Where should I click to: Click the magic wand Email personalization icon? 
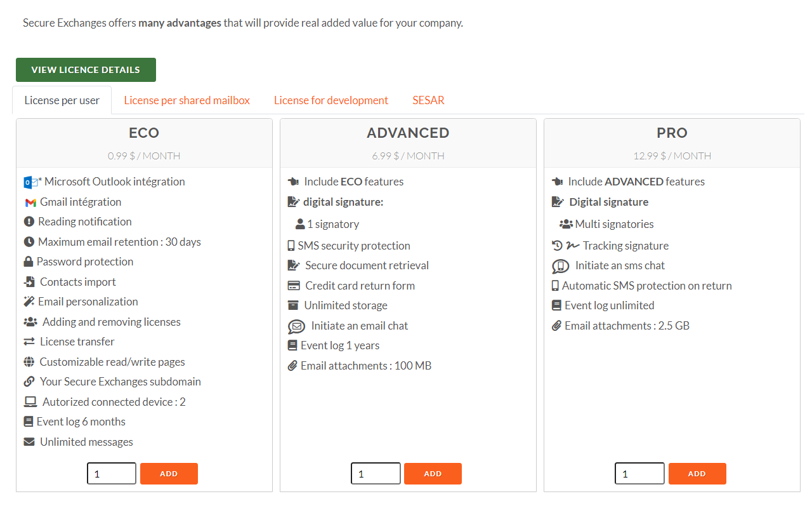pos(29,302)
